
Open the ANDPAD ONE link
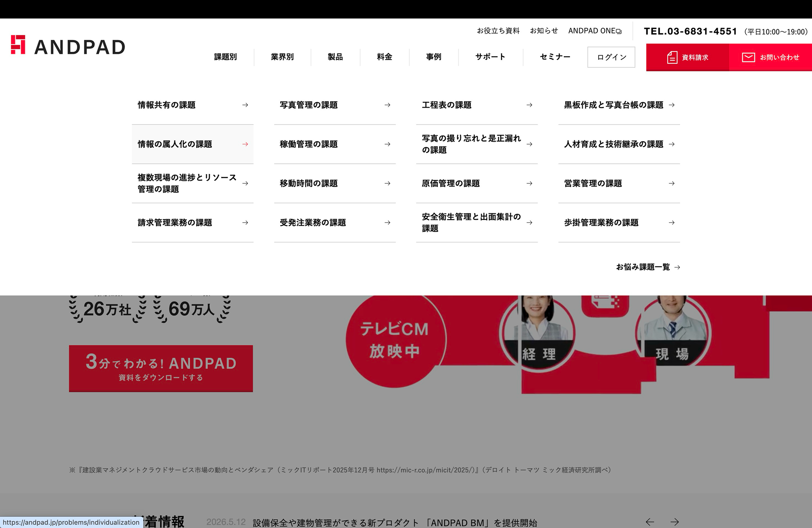pyautogui.click(x=595, y=31)
